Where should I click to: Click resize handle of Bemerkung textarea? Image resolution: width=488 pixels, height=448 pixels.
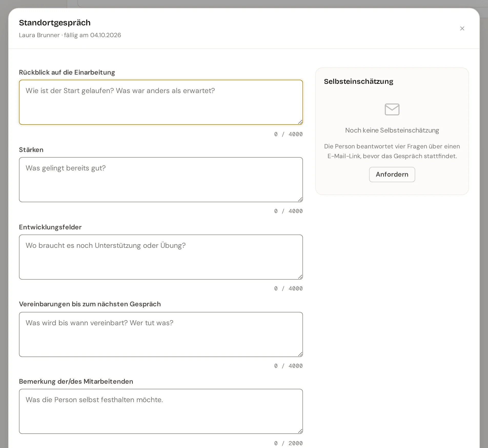(300, 431)
